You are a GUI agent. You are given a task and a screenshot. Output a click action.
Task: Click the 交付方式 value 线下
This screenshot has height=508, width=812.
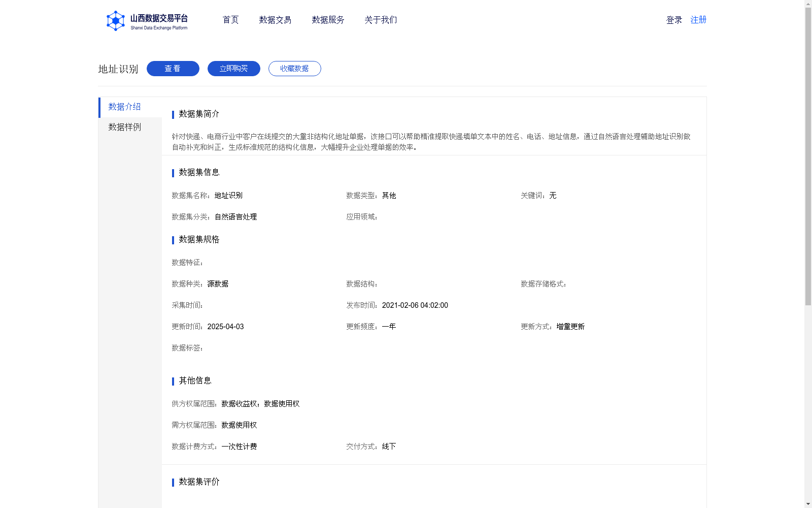pyautogui.click(x=389, y=447)
